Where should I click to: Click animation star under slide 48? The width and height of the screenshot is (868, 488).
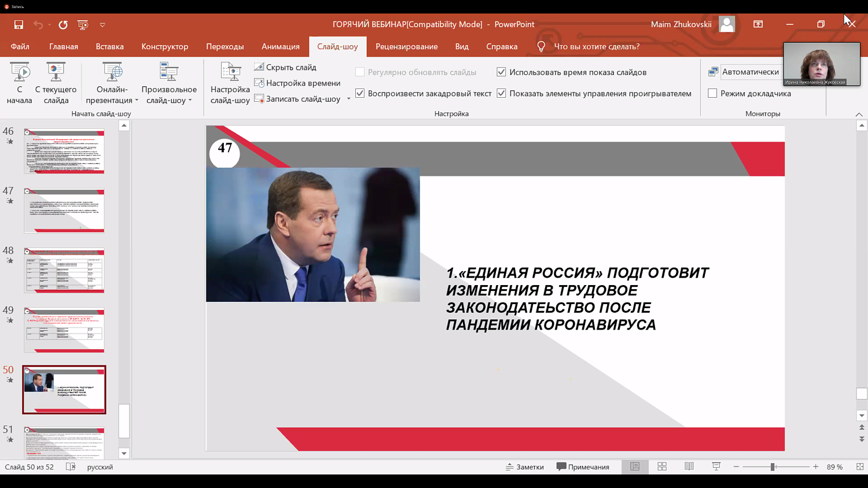[10, 261]
